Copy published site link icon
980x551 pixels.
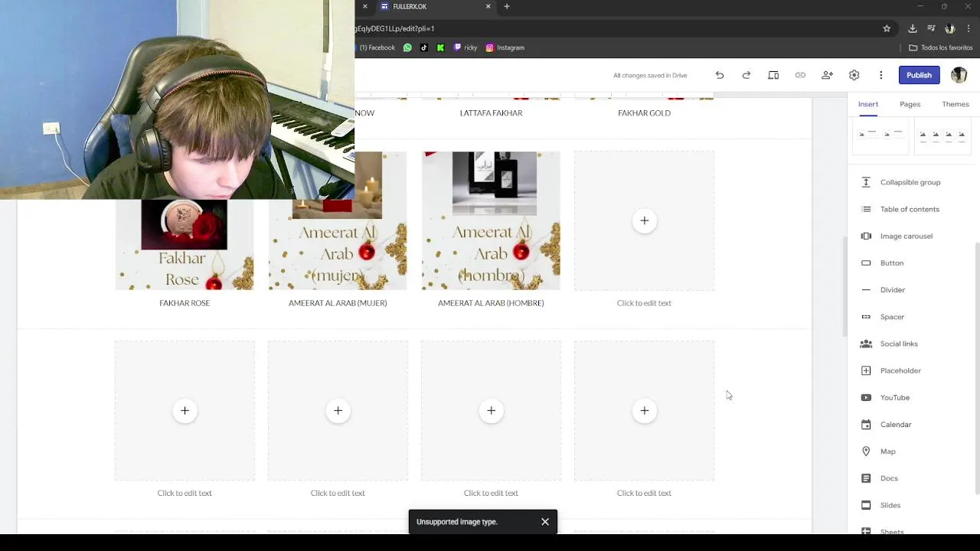coord(800,75)
